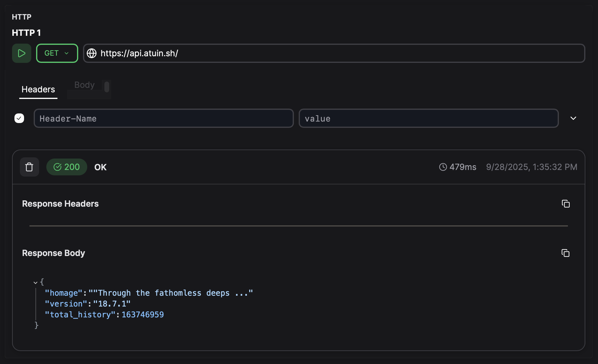Delete the response with trash icon
The height and width of the screenshot is (364, 598).
[29, 167]
